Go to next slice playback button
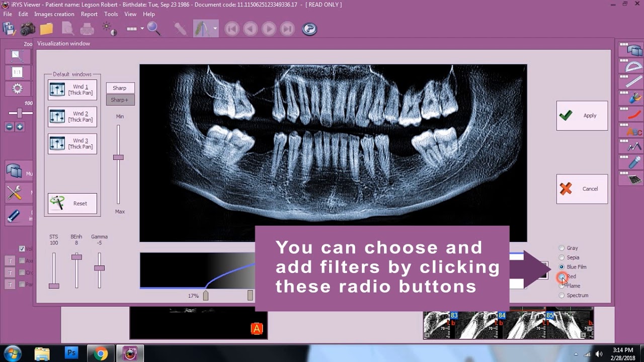Screen dimensions: 644x362 coord(269,29)
